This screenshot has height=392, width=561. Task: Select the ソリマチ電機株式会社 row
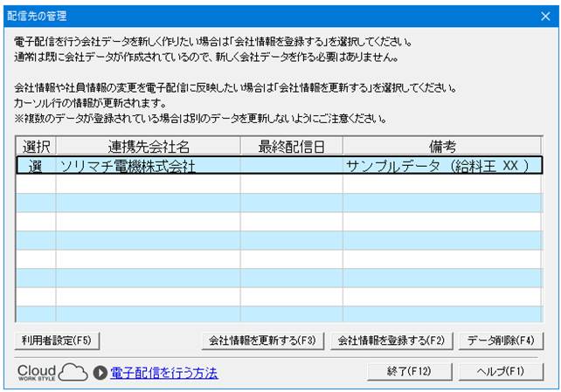(x=279, y=166)
